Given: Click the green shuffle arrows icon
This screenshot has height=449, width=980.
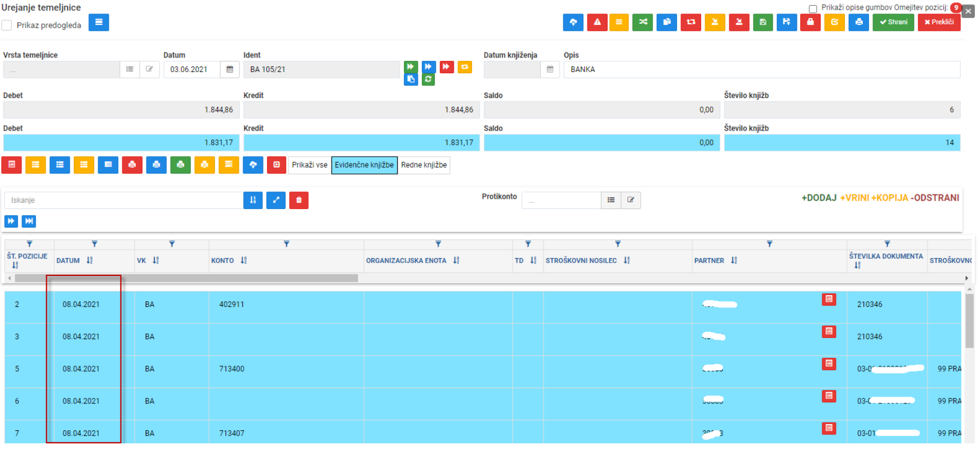Looking at the screenshot, I should point(643,22).
